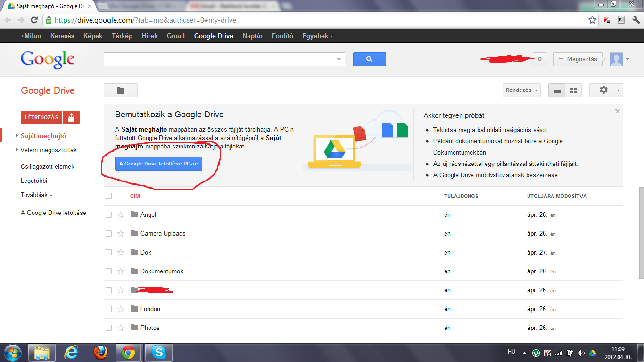Screen dimensions: 644x362
Task: Open Skype from the taskbar
Action: coord(159,352)
